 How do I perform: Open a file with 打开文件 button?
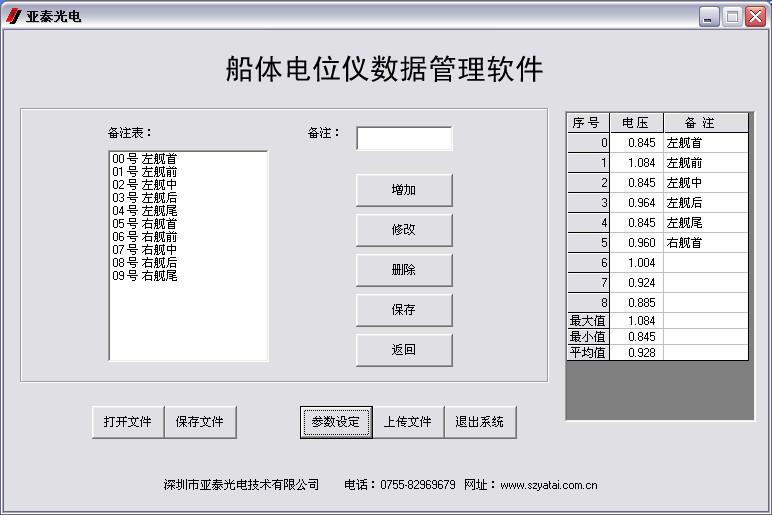click(x=128, y=422)
